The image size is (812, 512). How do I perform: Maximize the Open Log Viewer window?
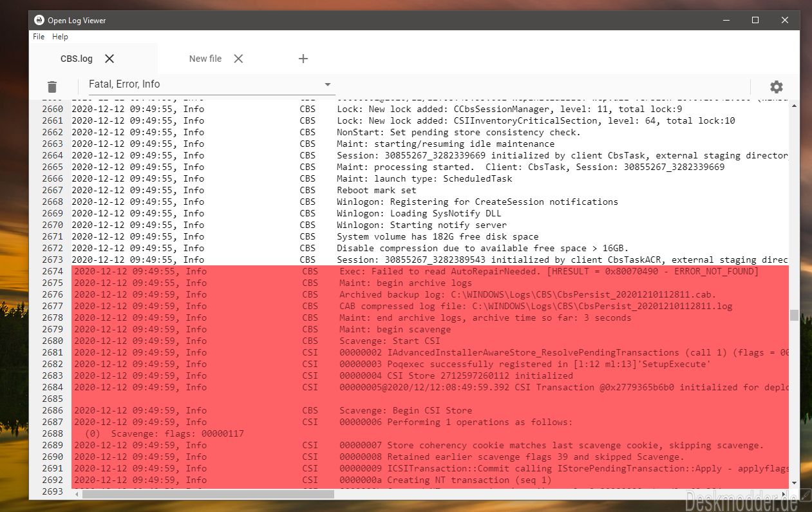click(x=755, y=20)
